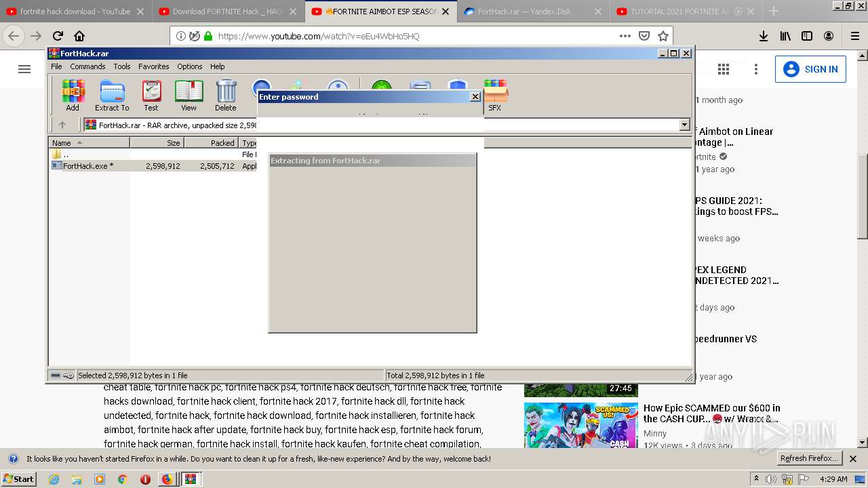Switch to 'Download FORTNITE Hack' tab
This screenshot has width=868, height=488.
click(228, 12)
